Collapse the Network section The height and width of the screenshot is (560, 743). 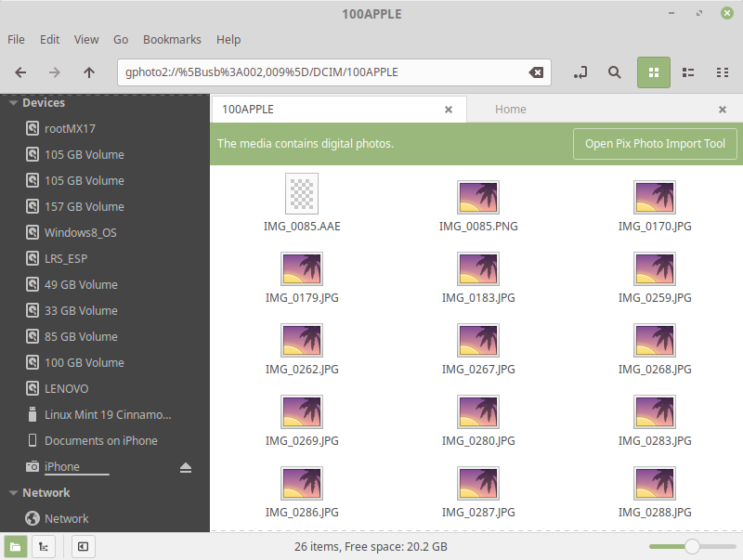click(13, 493)
